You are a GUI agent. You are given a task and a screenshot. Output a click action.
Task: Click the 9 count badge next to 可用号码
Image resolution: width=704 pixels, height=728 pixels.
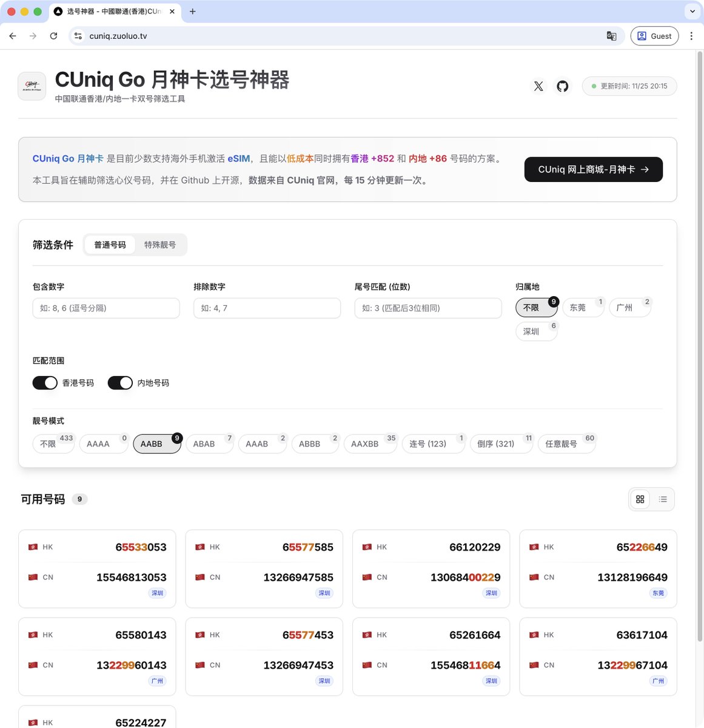[x=79, y=499]
